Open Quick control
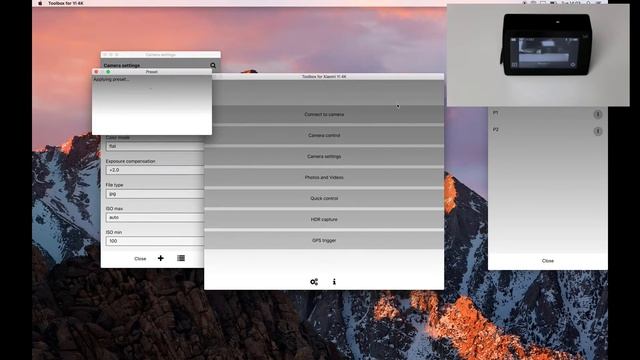The width and height of the screenshot is (640, 360). (x=324, y=198)
